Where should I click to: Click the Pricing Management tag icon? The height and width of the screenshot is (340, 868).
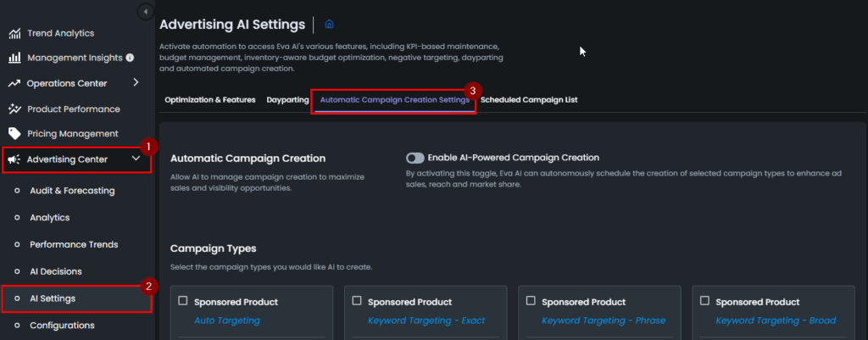15,133
